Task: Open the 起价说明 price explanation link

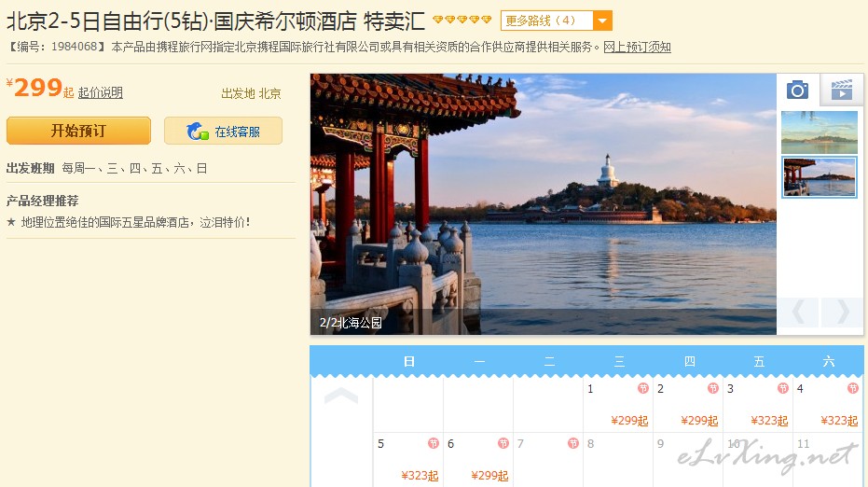Action: 100,92
